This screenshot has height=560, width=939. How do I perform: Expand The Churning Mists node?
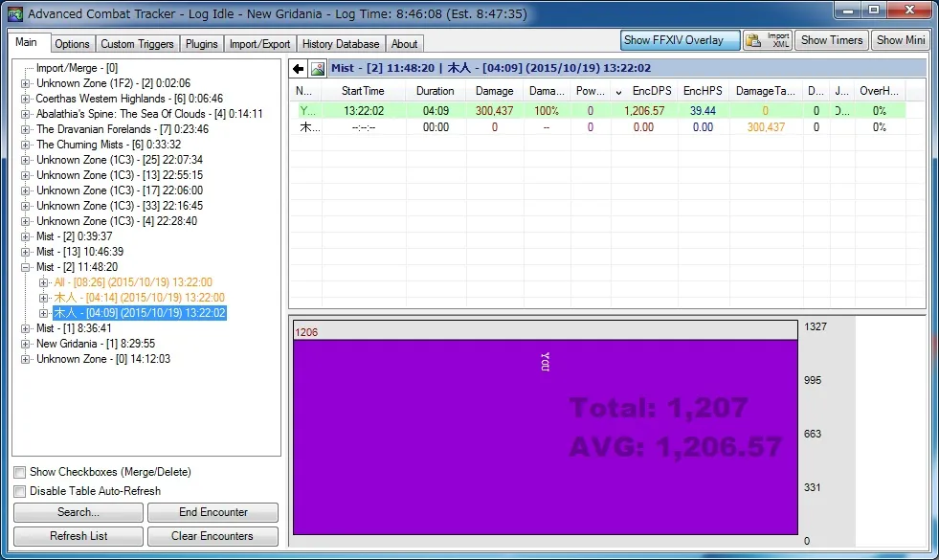(25, 145)
